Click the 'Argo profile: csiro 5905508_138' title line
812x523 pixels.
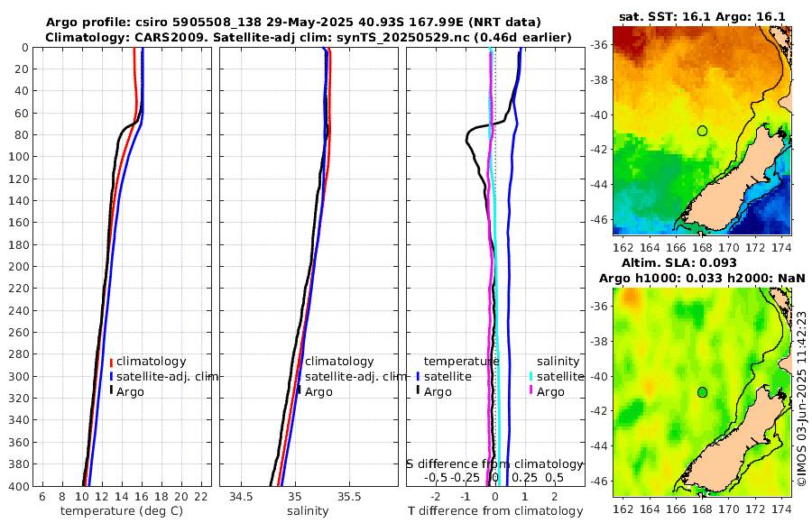pos(293,23)
